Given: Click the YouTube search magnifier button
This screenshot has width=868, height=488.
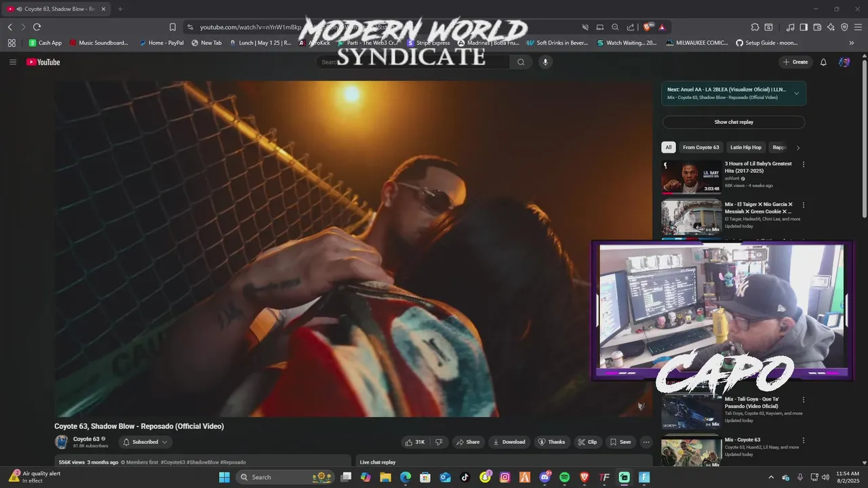Looking at the screenshot, I should [521, 62].
